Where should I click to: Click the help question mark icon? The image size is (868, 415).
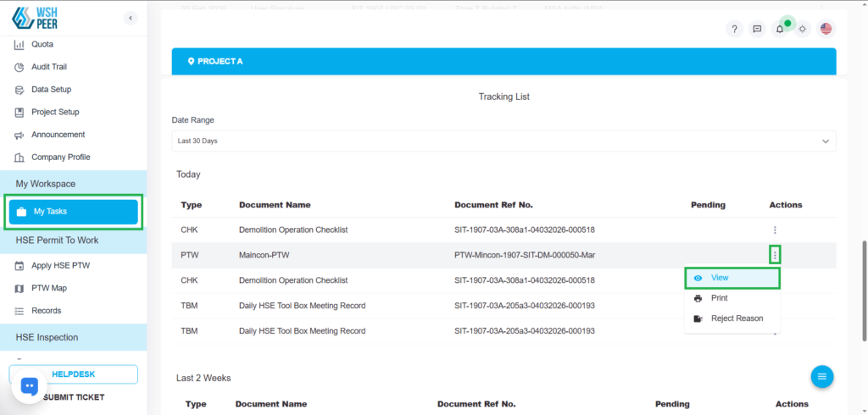click(735, 29)
